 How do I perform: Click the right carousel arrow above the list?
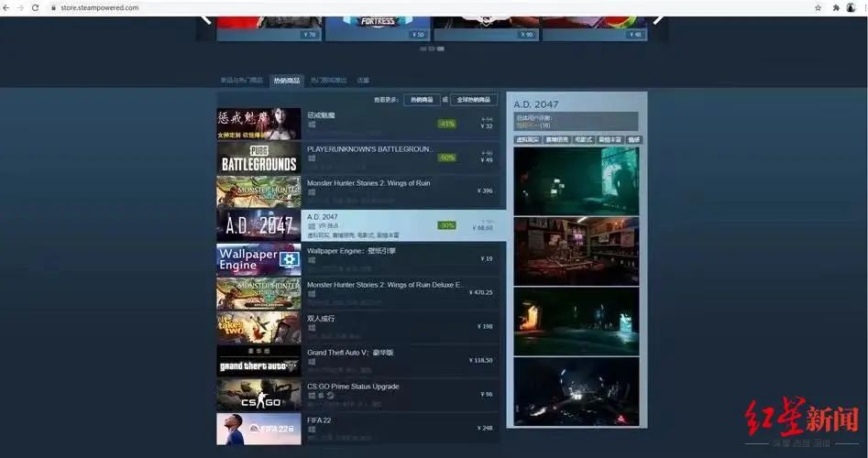tap(658, 20)
